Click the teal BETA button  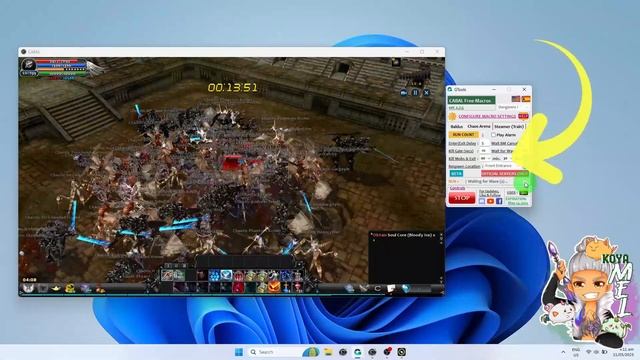tap(456, 173)
